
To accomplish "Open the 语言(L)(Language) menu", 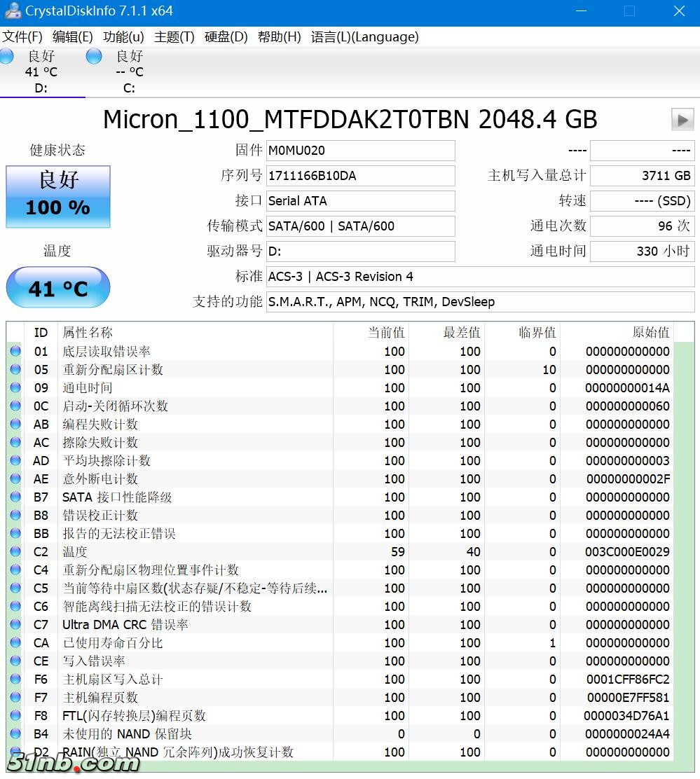I will pos(364,37).
